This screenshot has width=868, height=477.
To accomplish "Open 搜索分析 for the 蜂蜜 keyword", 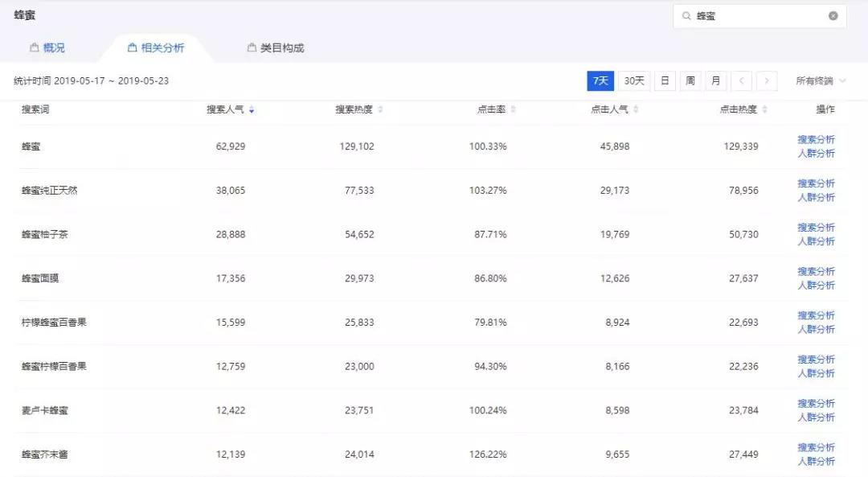I will click(817, 138).
